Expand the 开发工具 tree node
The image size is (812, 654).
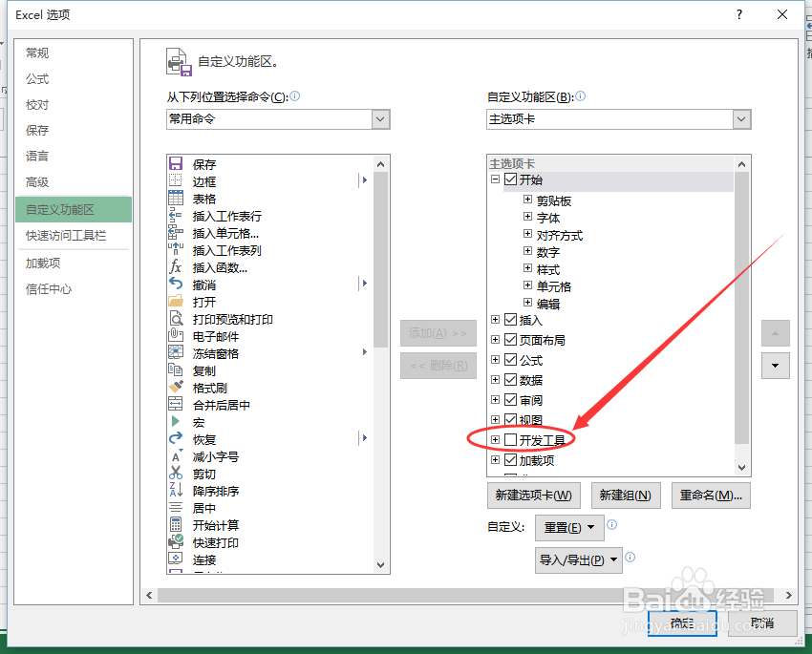[x=495, y=439]
